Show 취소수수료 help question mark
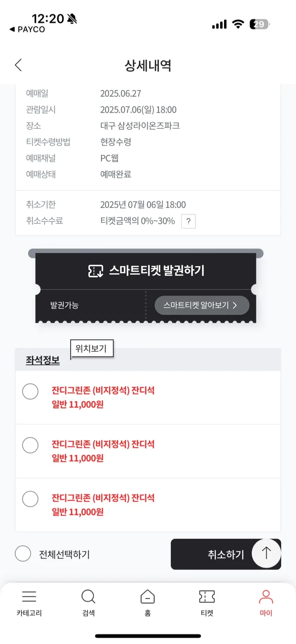Image resolution: width=296 pixels, height=644 pixels. (188, 221)
